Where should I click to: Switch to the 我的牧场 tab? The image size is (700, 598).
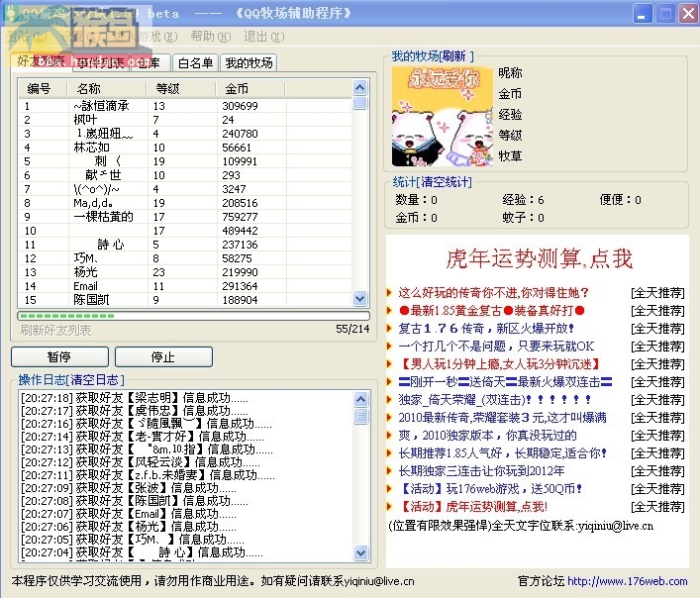249,63
